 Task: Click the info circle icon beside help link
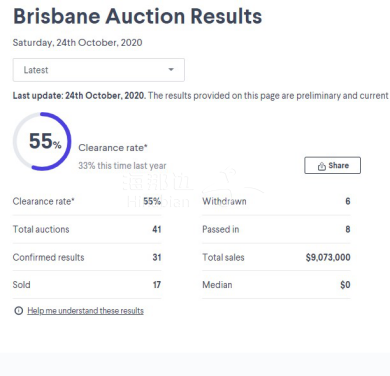18,311
